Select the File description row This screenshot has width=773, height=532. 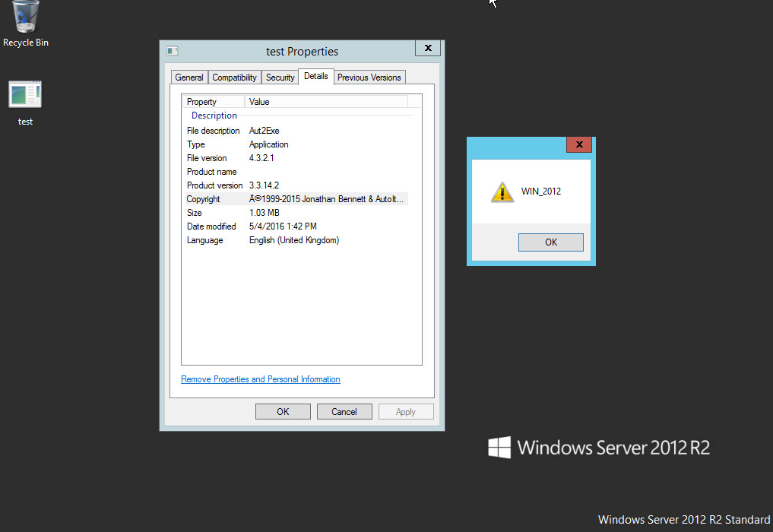pos(296,131)
